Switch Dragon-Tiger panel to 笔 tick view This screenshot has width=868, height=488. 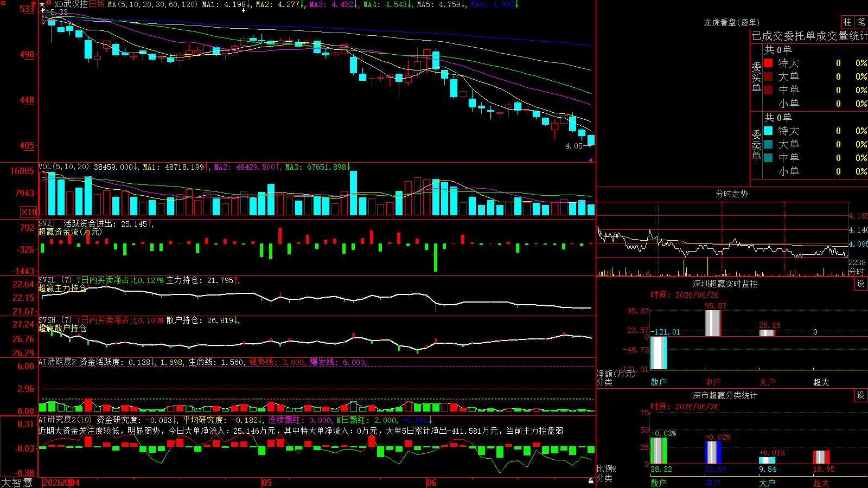[861, 22]
